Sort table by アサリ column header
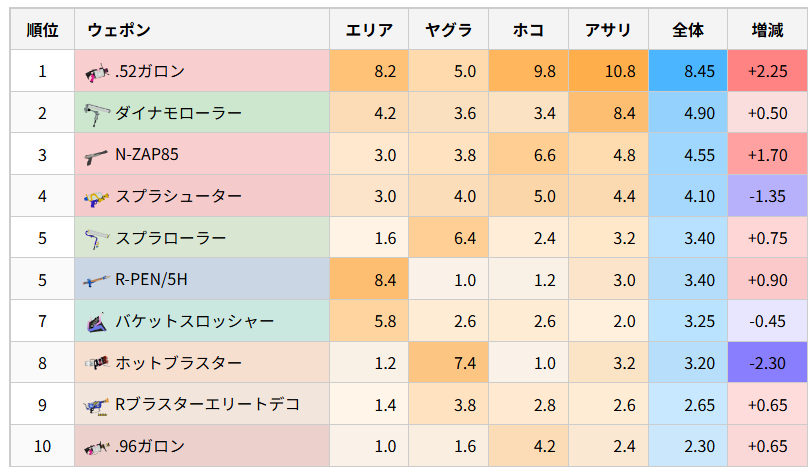The image size is (808, 467). pyautogui.click(x=608, y=30)
